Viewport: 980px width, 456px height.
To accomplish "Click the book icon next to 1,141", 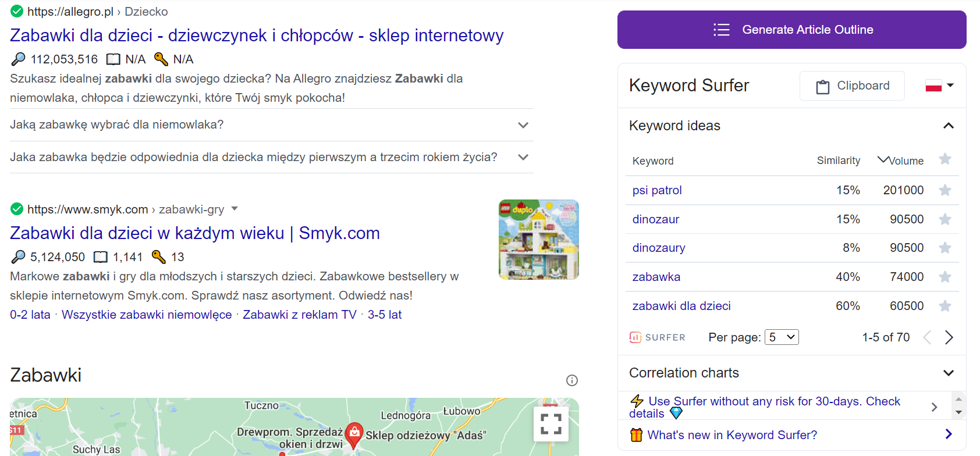I will click(x=101, y=257).
